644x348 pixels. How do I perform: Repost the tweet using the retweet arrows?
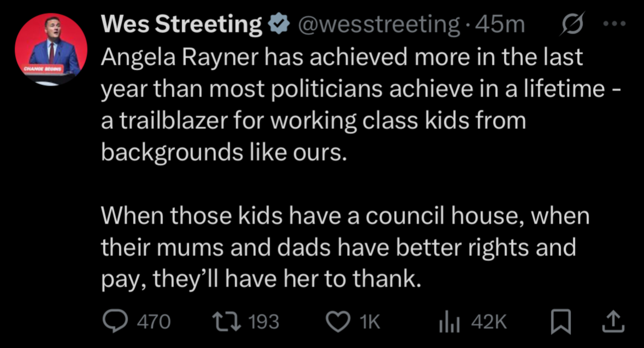click(227, 322)
